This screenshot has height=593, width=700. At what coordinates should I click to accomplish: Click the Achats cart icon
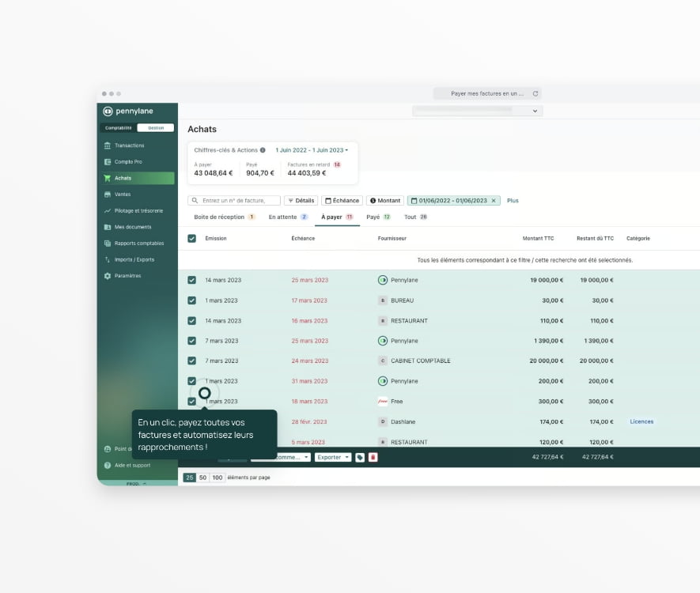pyautogui.click(x=107, y=178)
